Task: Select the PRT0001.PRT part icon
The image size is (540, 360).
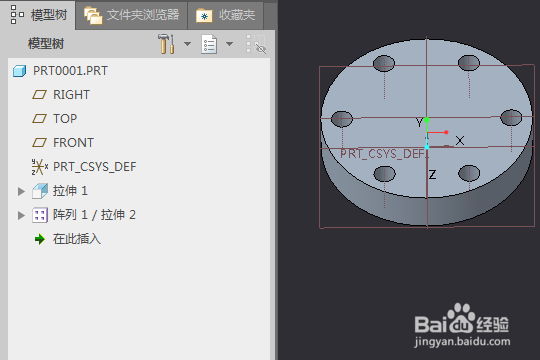Action: click(x=20, y=71)
